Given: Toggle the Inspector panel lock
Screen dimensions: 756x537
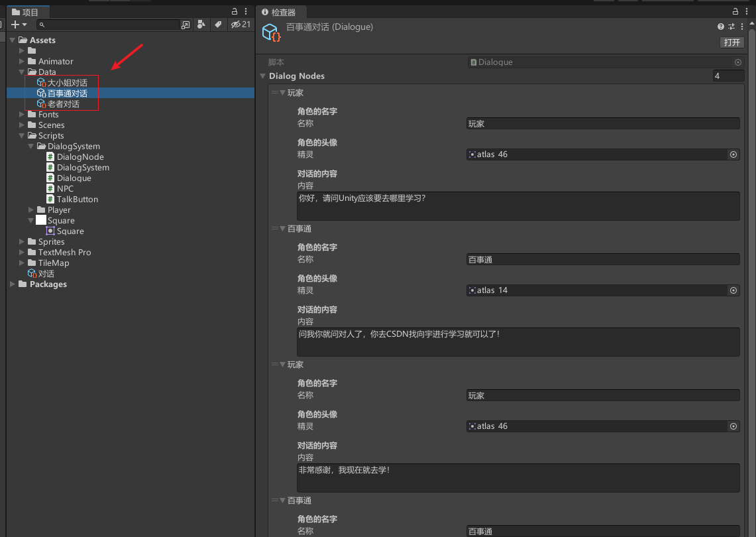Looking at the screenshot, I should pos(735,11).
